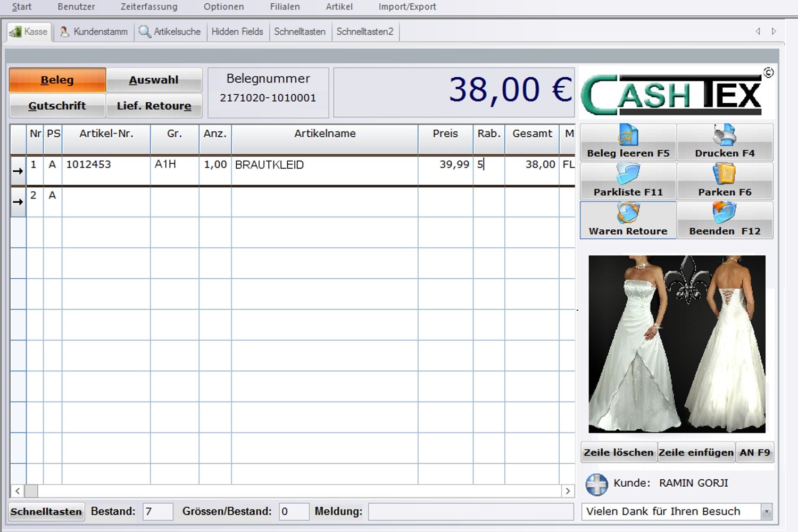Switch to the Kundenstamm tab
The image size is (798, 532).
click(94, 32)
